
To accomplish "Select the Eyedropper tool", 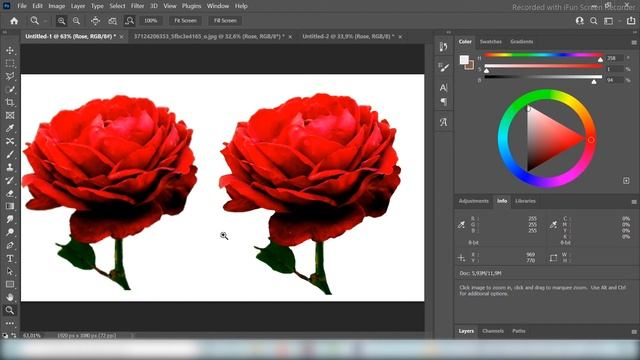I will [10, 128].
